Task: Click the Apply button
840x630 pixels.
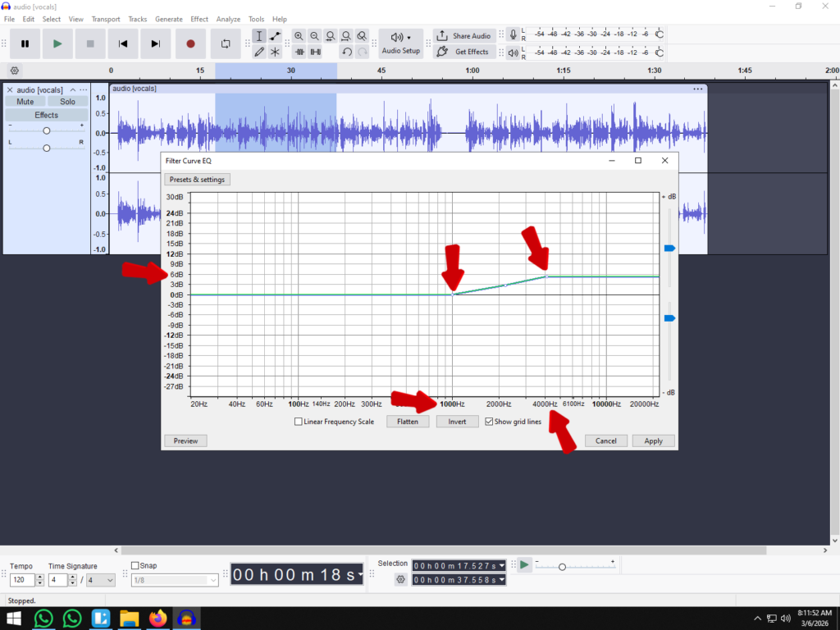Action: coord(653,441)
